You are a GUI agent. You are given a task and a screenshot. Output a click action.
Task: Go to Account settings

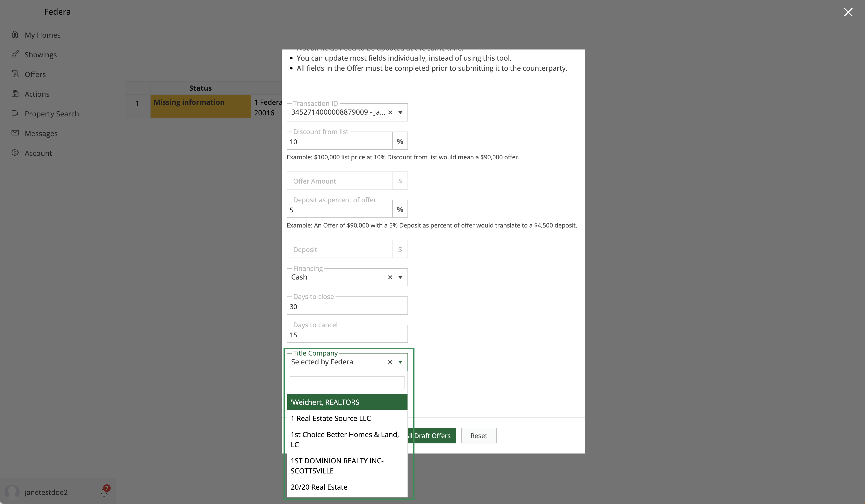point(38,153)
